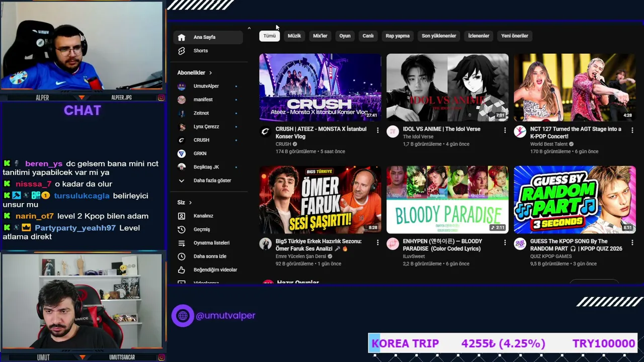Viewport: 644px width, 362px height.
Task: Open the Daha sonra izle clock icon
Action: point(182,256)
